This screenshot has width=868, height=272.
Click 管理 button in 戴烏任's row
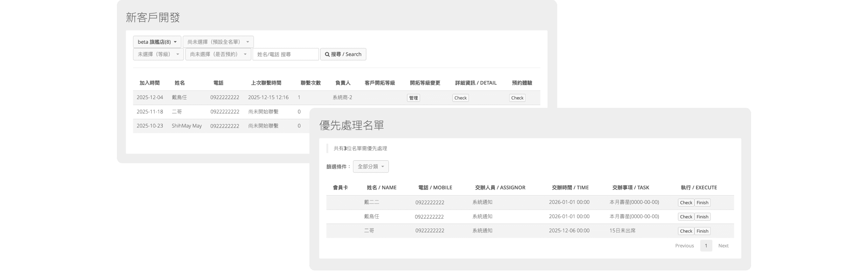(x=413, y=98)
